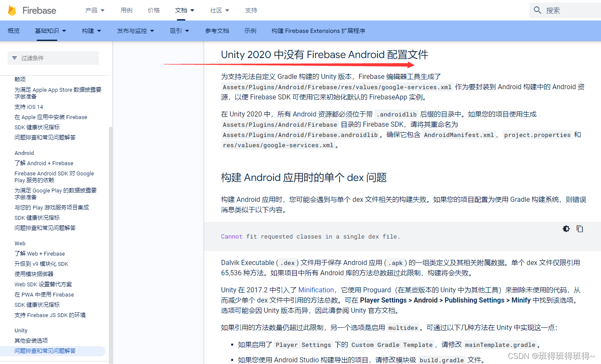The height and width of the screenshot is (364, 601).
Task: Open the 过滤条件 filter icon
Action: pos(15,58)
